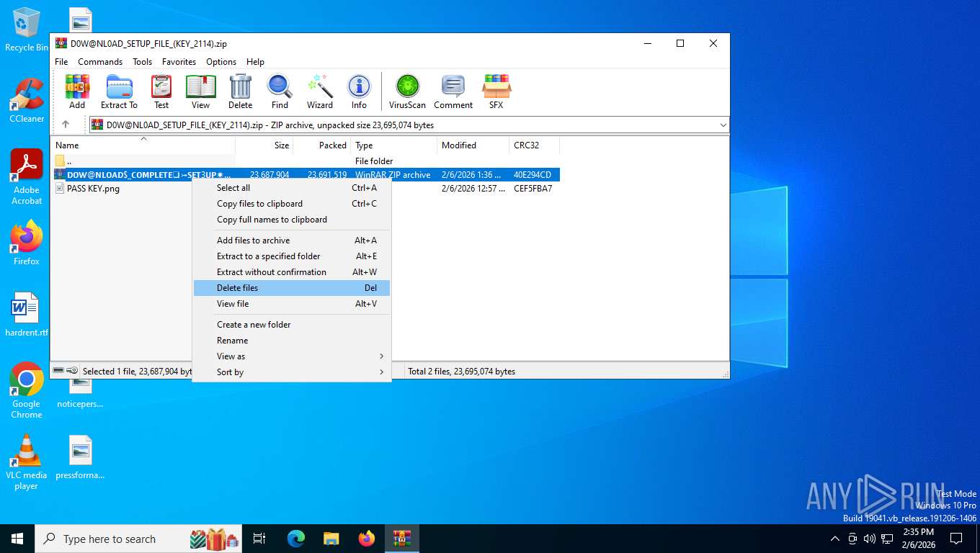Go up one folder level arrow
980x553 pixels.
point(66,125)
